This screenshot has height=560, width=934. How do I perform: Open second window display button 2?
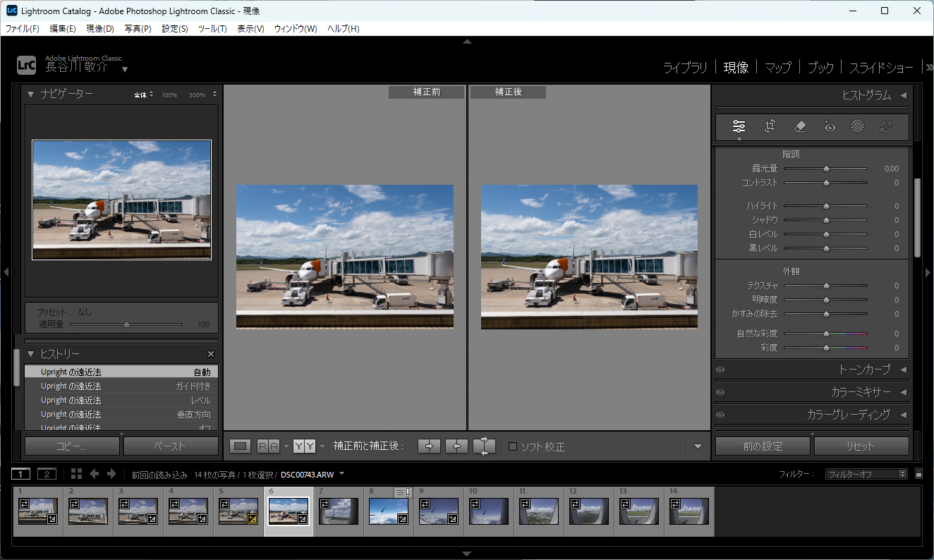click(47, 474)
